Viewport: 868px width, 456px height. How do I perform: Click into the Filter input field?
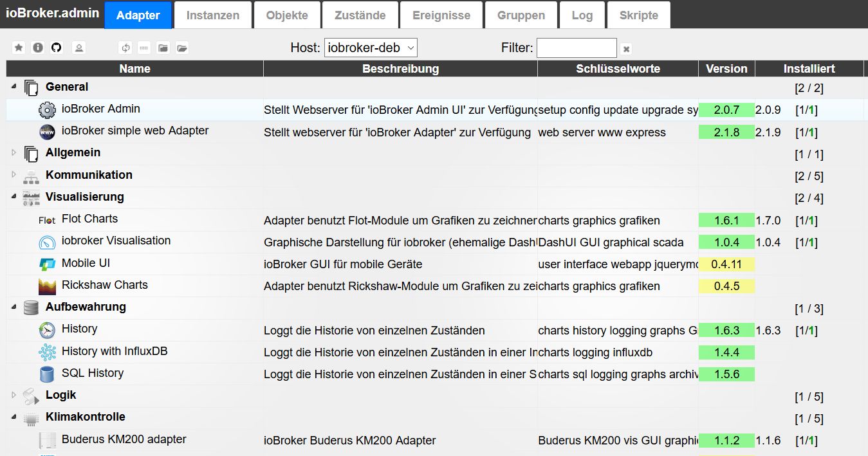[x=577, y=48]
